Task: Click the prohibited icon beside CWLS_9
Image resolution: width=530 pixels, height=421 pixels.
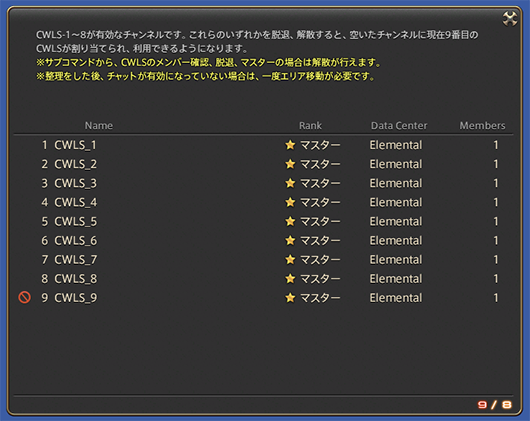Action: point(25,297)
